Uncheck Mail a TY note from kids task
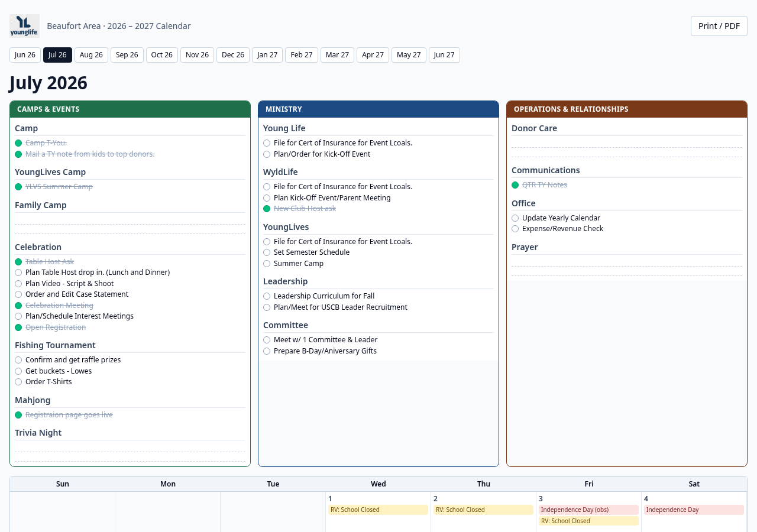 coord(18,154)
